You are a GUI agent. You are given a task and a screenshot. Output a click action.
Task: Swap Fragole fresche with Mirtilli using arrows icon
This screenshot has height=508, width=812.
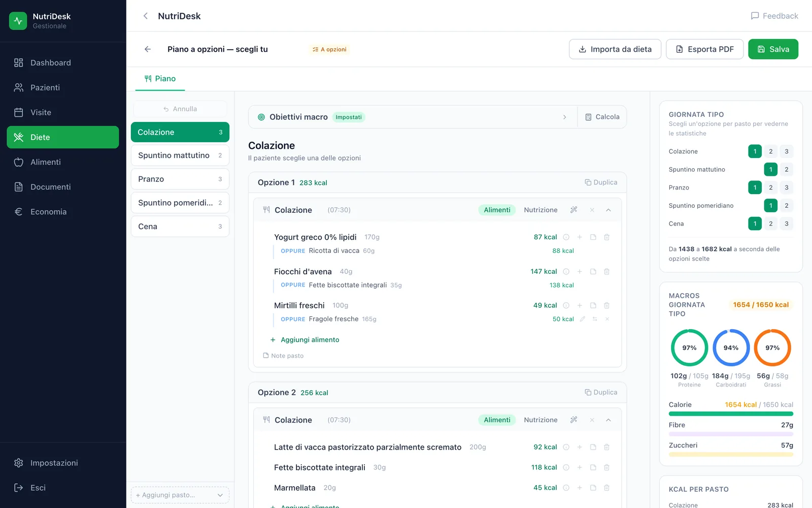(594, 319)
